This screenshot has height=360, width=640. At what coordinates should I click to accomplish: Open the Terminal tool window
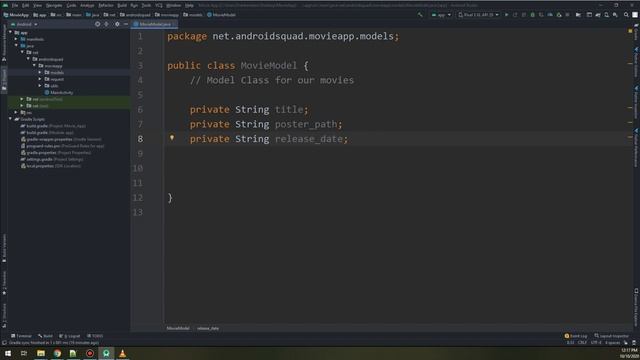pos(21,336)
